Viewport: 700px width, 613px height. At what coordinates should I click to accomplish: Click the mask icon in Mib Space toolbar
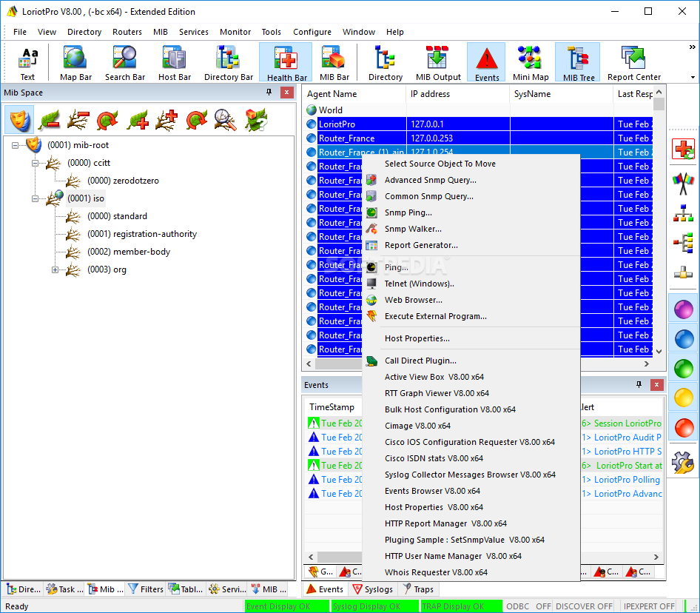pos(19,120)
